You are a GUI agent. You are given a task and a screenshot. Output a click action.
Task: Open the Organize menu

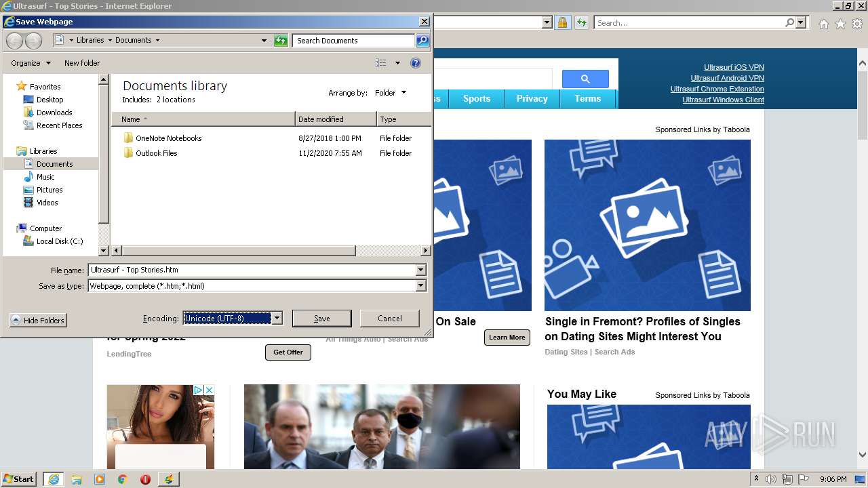tap(31, 63)
